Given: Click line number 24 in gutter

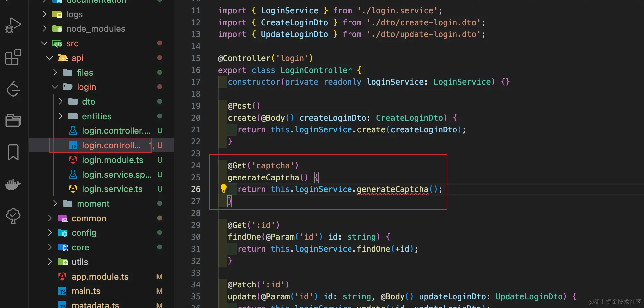Looking at the screenshot, I should click(x=196, y=165).
